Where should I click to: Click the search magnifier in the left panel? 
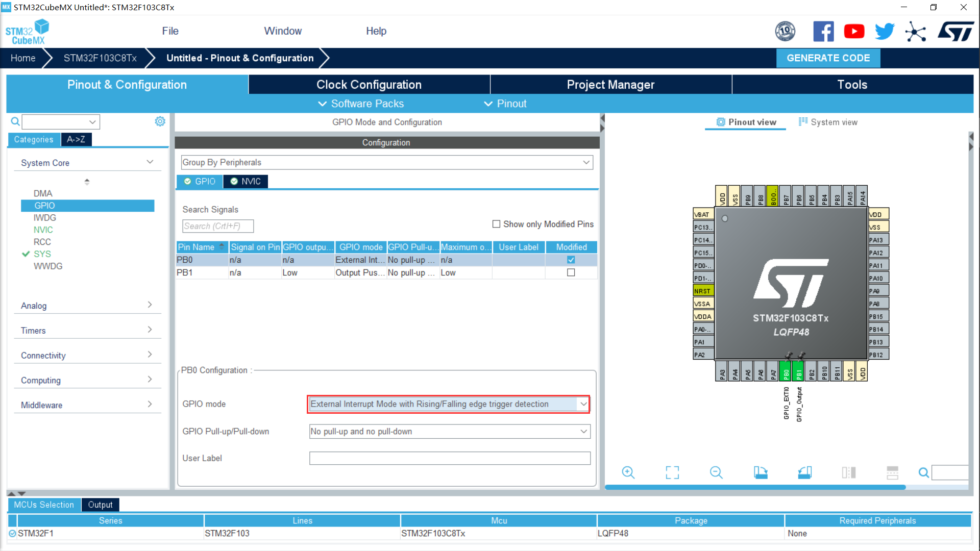(x=15, y=121)
